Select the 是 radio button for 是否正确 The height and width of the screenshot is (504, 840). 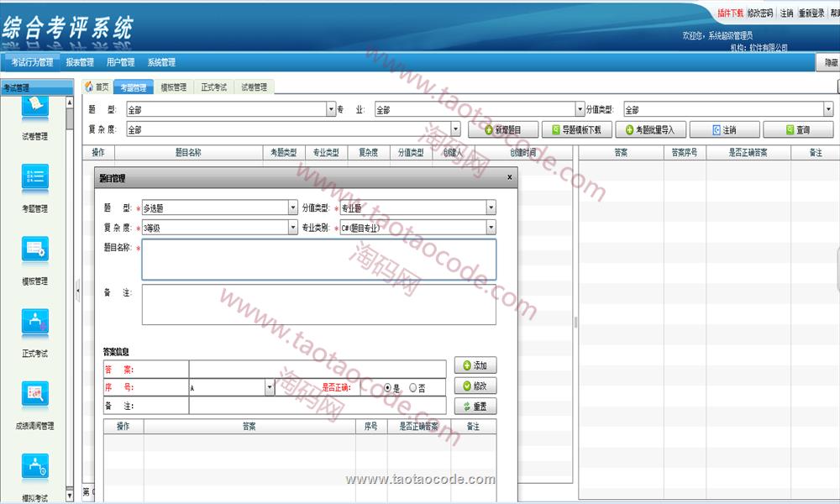[387, 388]
